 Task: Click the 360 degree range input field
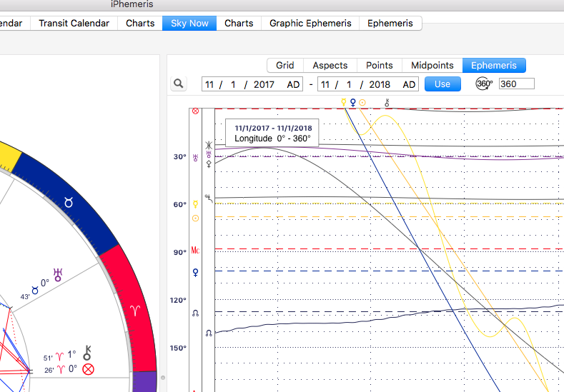point(517,84)
